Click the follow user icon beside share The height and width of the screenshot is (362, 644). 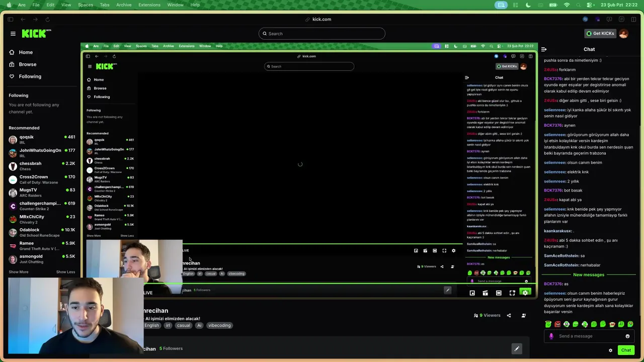pos(523,316)
